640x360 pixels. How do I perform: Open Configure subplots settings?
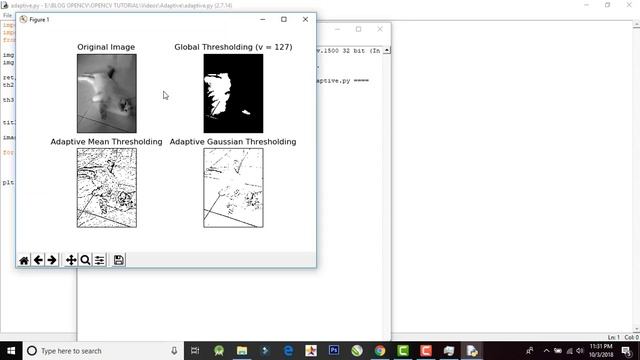tap(99, 260)
